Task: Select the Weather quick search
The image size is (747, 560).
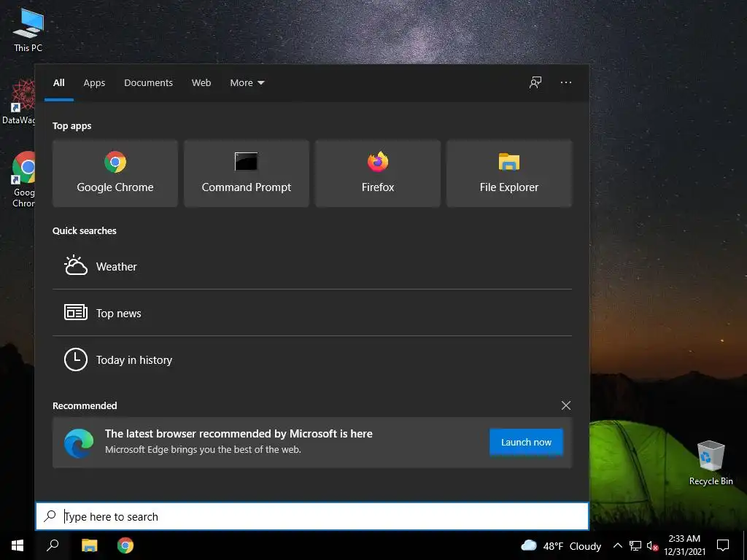Action: tap(312, 266)
